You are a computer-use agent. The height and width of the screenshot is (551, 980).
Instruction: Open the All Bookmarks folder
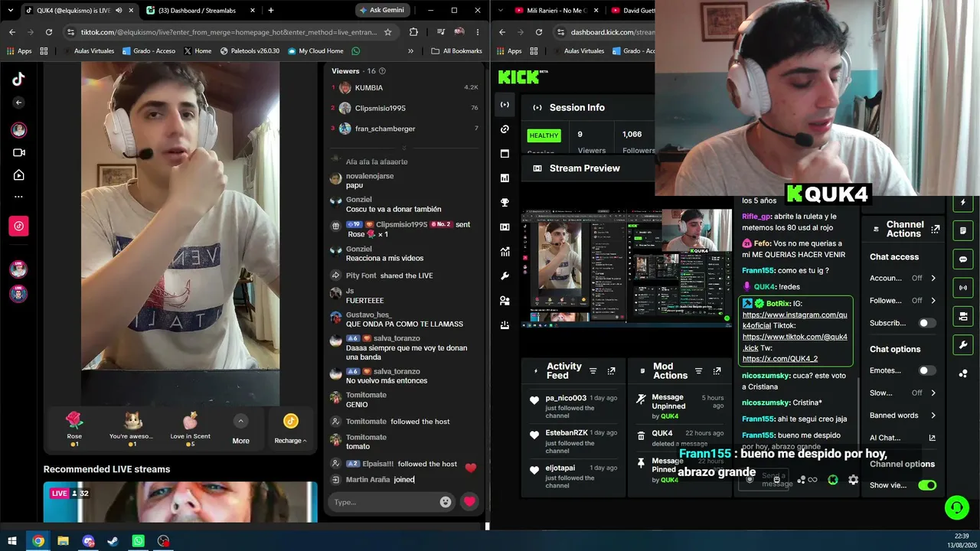[x=456, y=51]
